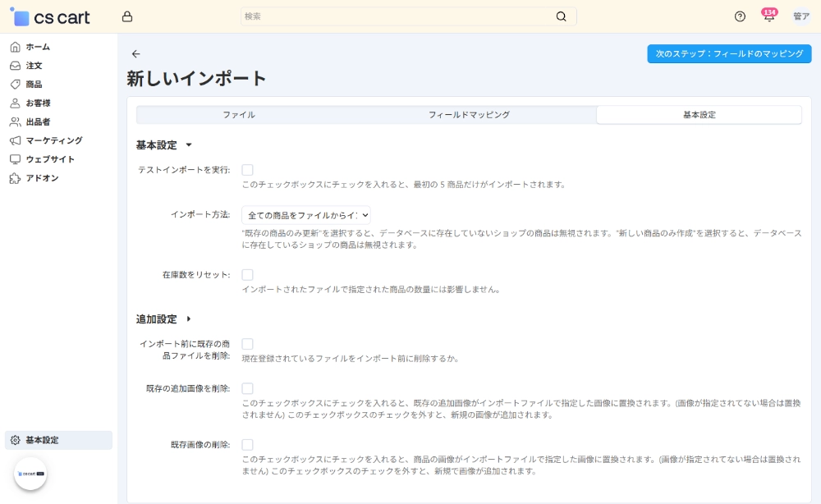The image size is (821, 504).
Task: Enable the テストインポートを実行 checkbox
Action: click(x=247, y=170)
